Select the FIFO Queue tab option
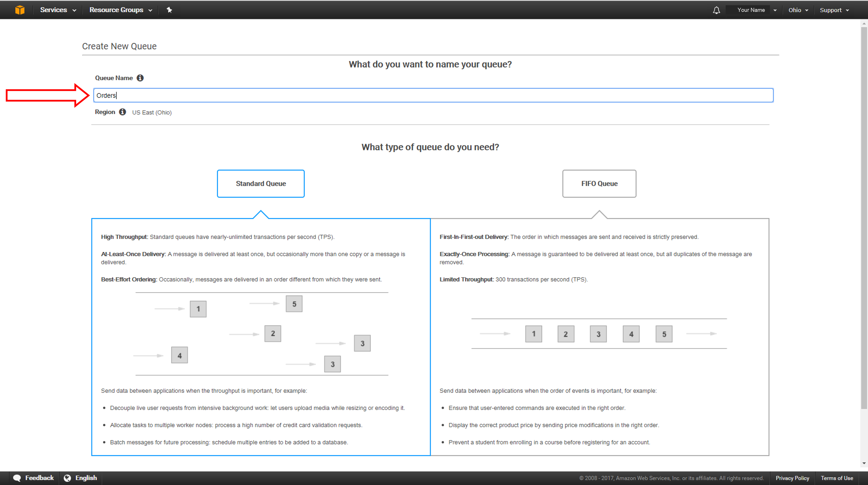 click(599, 184)
